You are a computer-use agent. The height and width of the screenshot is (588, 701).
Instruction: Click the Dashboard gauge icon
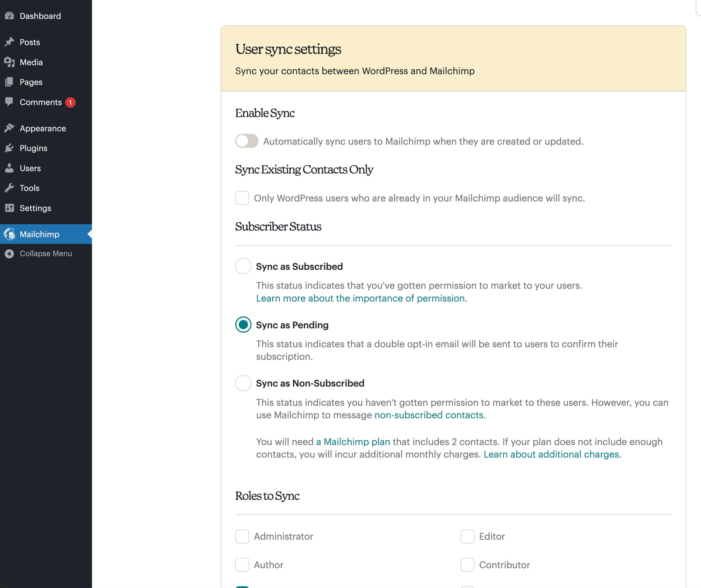tap(9, 16)
